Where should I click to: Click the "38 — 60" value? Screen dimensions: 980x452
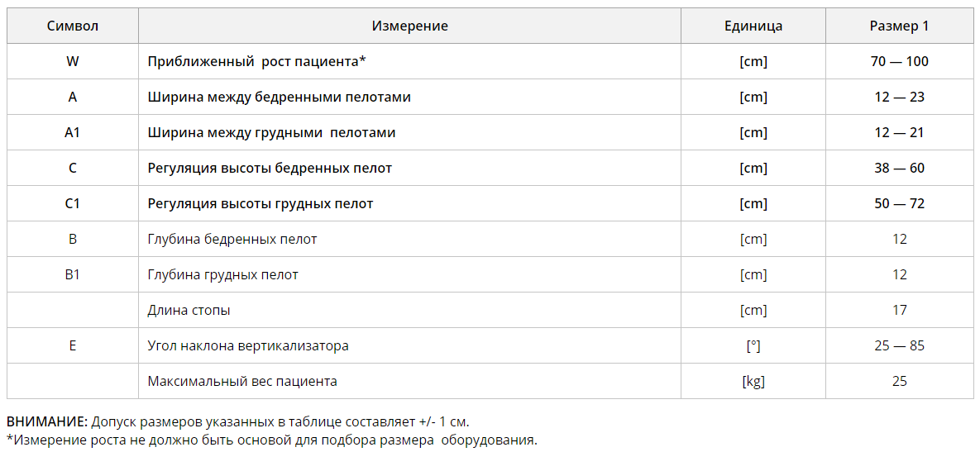tap(899, 168)
